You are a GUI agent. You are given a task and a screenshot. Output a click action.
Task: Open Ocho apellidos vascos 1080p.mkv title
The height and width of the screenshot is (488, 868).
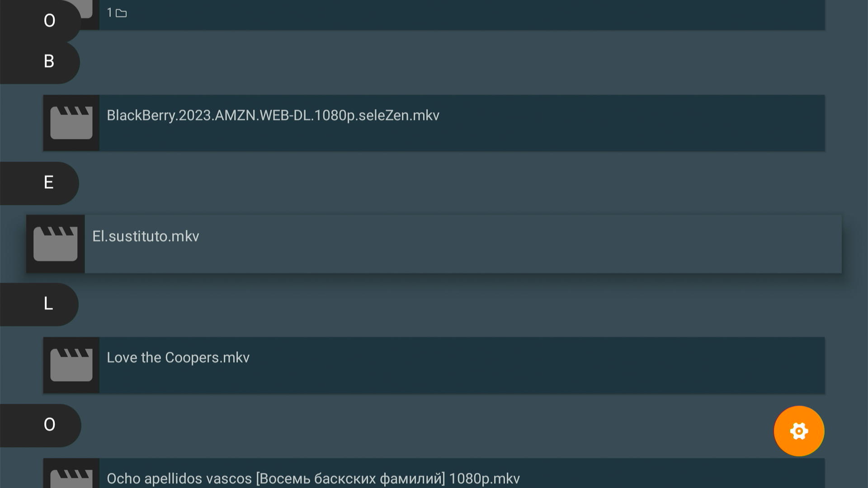[x=313, y=479]
